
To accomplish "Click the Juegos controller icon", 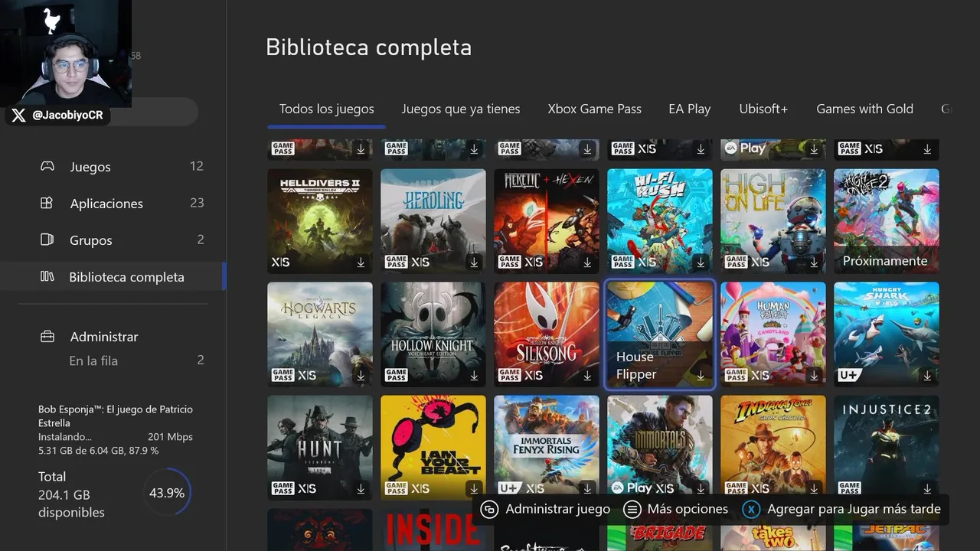I will [47, 166].
